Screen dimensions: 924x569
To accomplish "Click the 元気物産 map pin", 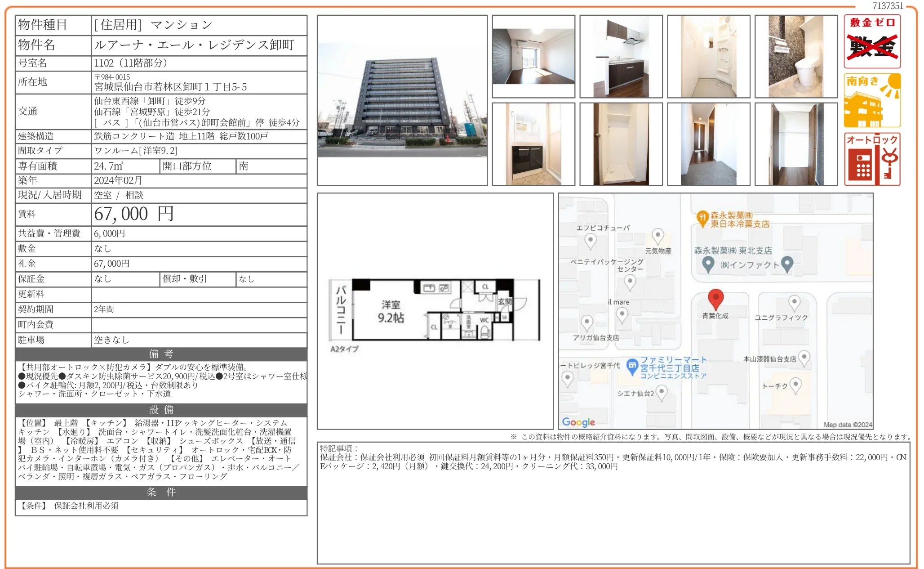I will tap(658, 236).
